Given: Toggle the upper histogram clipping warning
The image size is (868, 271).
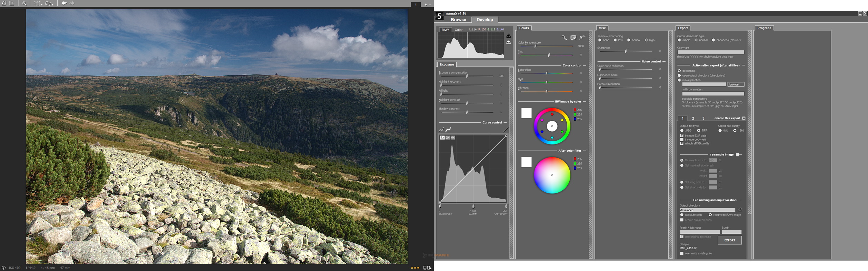Looking at the screenshot, I should point(509,36).
